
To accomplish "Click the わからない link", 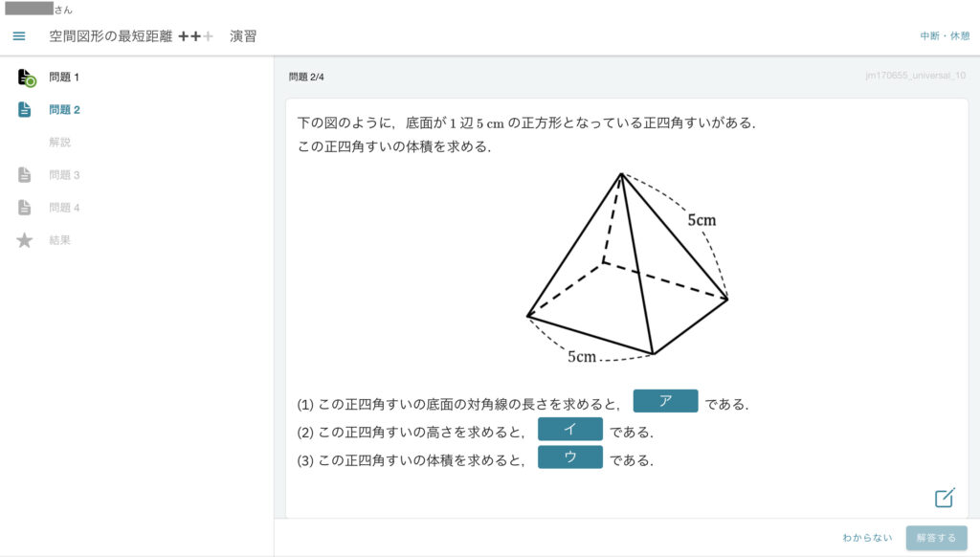I will pyautogui.click(x=867, y=538).
